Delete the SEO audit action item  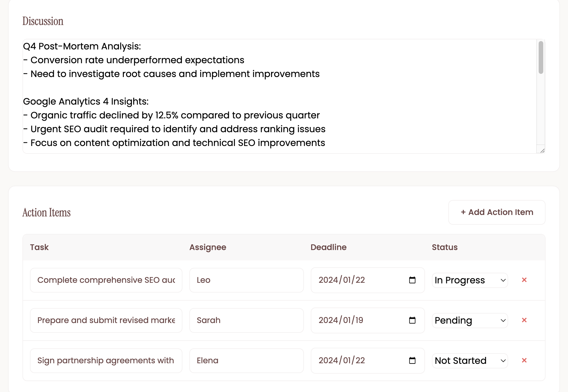pyautogui.click(x=524, y=280)
